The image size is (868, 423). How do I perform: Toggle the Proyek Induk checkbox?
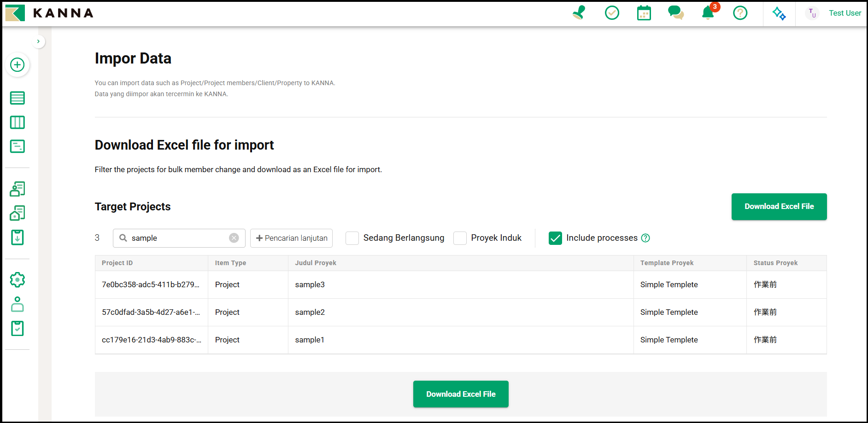tap(460, 238)
